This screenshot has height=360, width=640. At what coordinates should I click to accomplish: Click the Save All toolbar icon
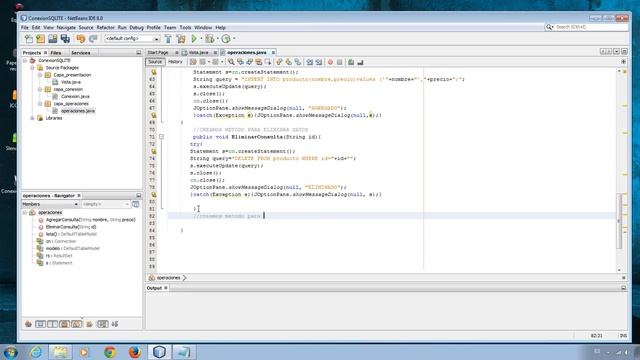(x=65, y=39)
